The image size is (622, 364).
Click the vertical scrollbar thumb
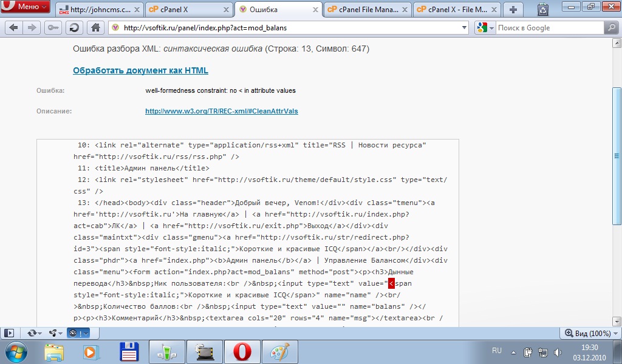[x=617, y=155]
